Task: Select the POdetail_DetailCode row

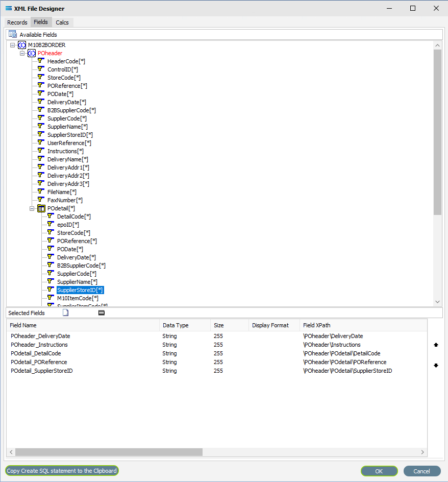Action: pyautogui.click(x=217, y=353)
